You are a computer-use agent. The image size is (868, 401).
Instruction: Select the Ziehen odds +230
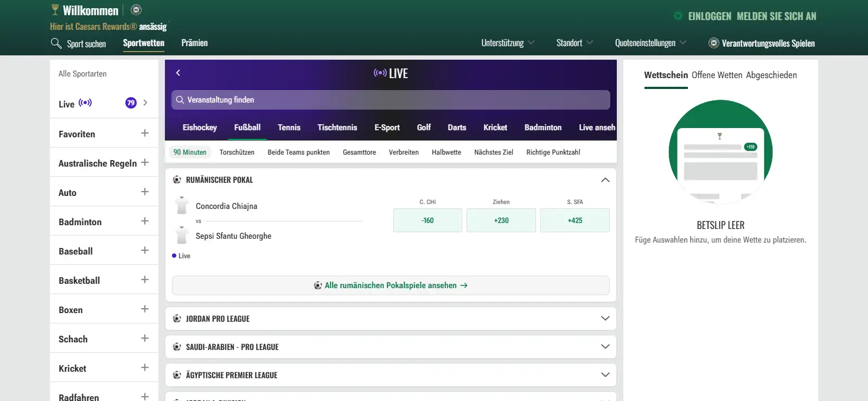[501, 220]
